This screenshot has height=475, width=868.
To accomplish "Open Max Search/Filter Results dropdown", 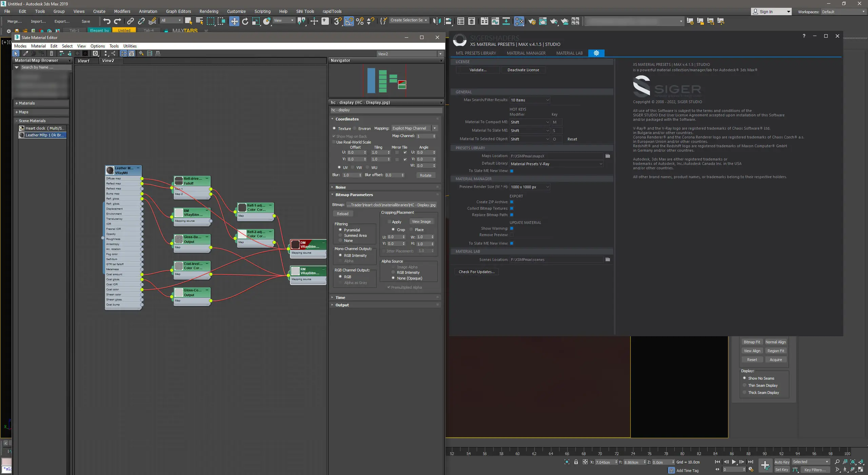I will [530, 100].
